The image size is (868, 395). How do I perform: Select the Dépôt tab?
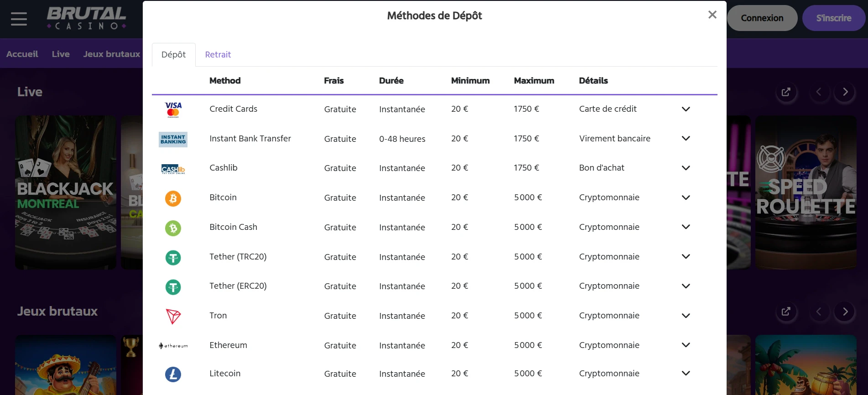173,55
